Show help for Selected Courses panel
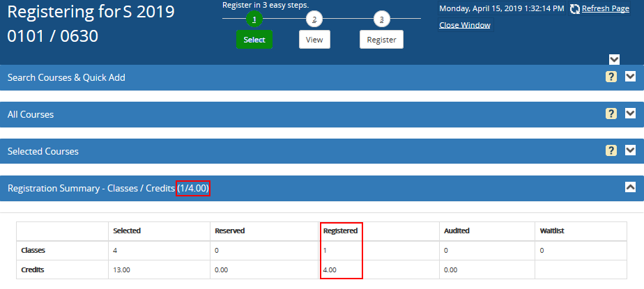644x289 pixels. (x=611, y=150)
